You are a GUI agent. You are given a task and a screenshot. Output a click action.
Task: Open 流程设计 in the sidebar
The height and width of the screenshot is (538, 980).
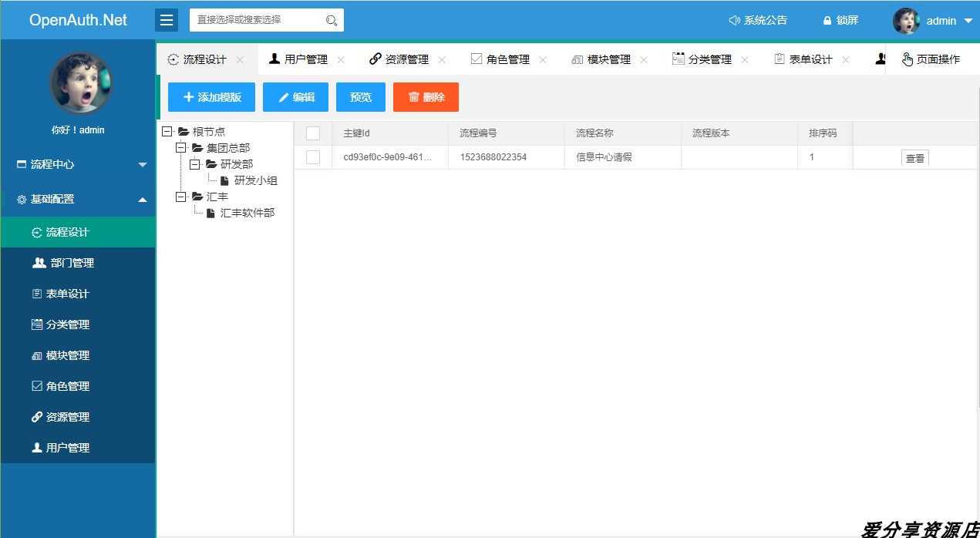point(78,232)
